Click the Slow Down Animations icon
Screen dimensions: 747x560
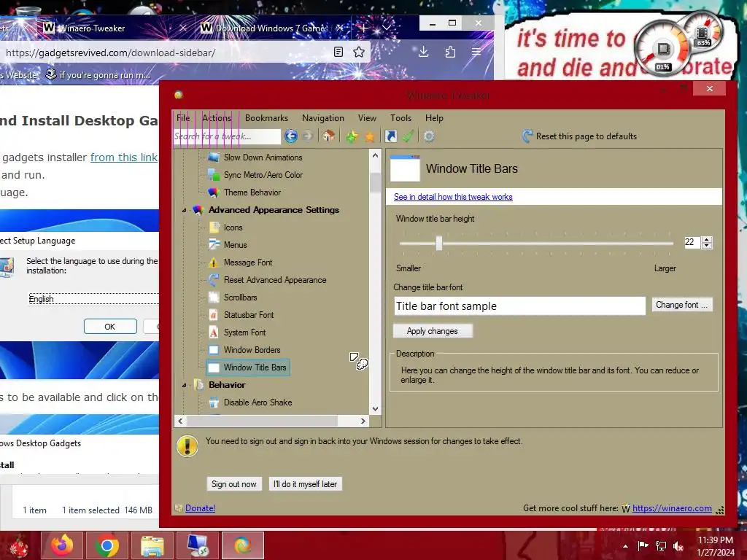214,157
